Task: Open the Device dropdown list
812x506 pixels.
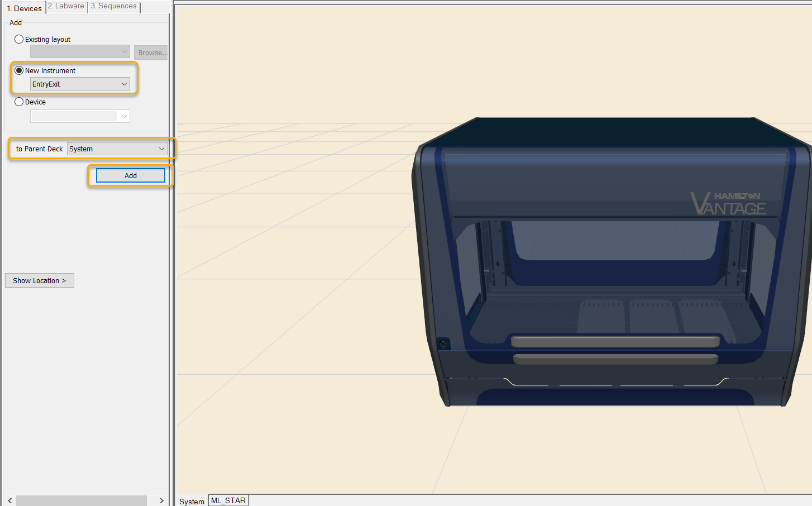Action: click(x=80, y=116)
